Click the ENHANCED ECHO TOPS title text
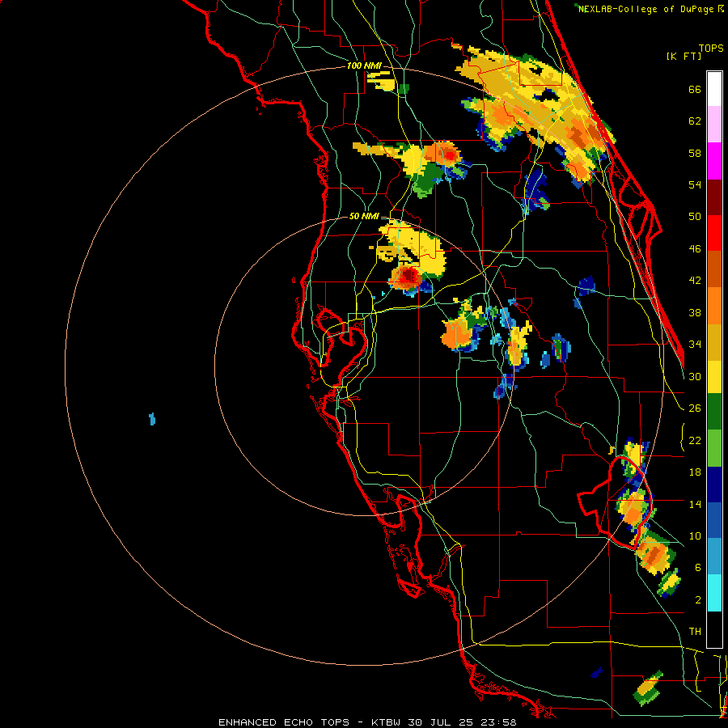Screen dimensions: 728x728 [x=284, y=722]
